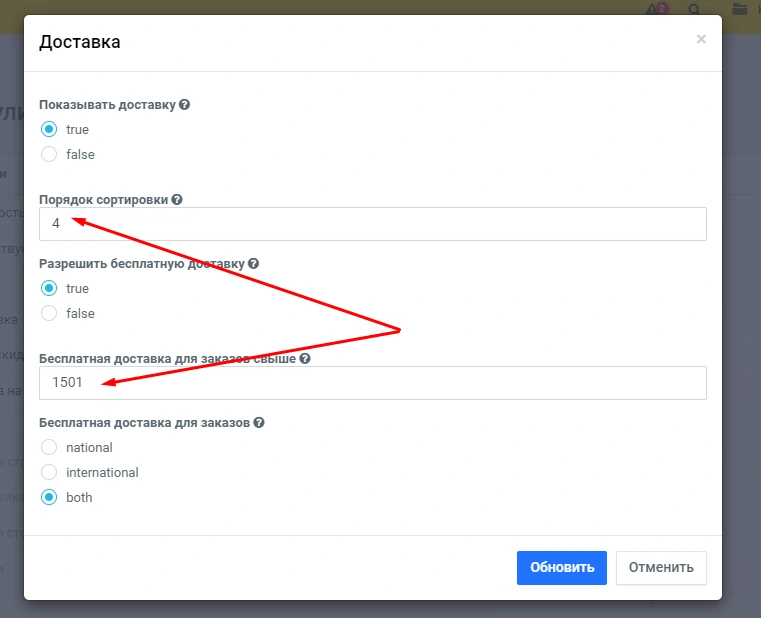
Task: Click the search magnifier icon in top bar
Action: click(695, 10)
